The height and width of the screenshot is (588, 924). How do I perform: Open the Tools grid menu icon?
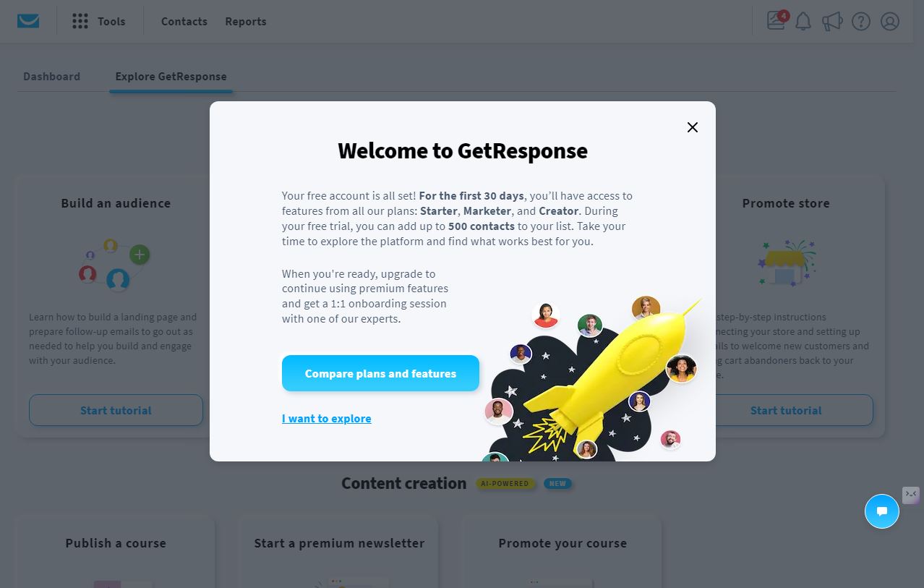pyautogui.click(x=80, y=21)
